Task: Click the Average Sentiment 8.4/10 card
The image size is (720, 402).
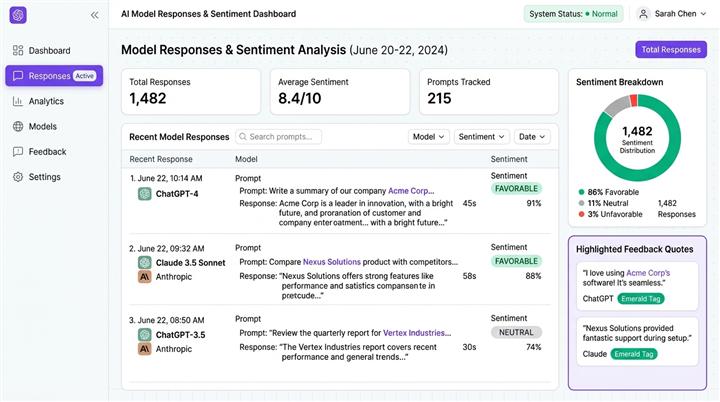Action: [x=340, y=92]
